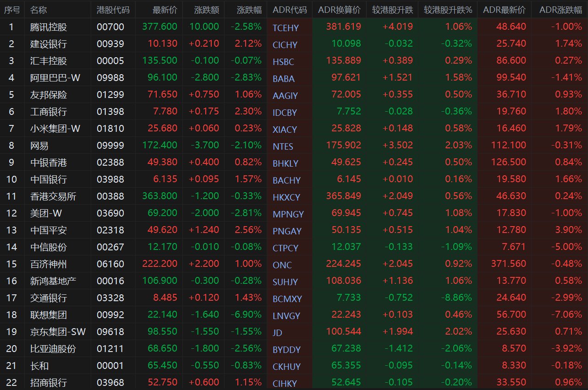Viewport: 588px width, 390px height.
Task: Open the 香港交易所 stock name
Action: (x=53, y=196)
